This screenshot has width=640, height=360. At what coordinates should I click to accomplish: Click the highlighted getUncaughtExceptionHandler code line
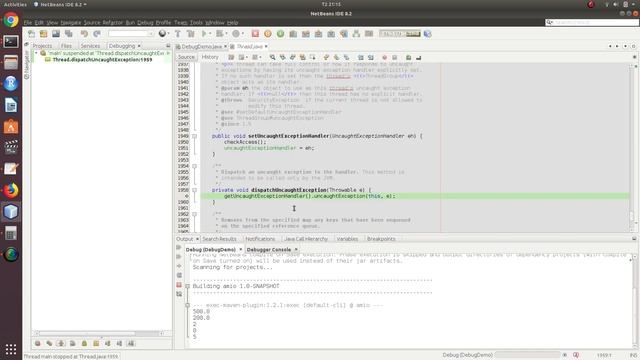(x=415, y=196)
